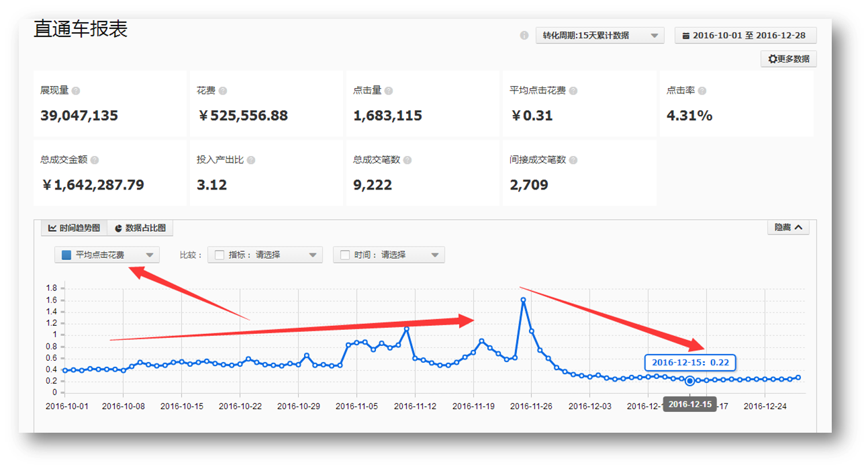The height and width of the screenshot is (469, 868).
Task: Switch to the 时间趋势图 tab
Action: click(x=74, y=228)
